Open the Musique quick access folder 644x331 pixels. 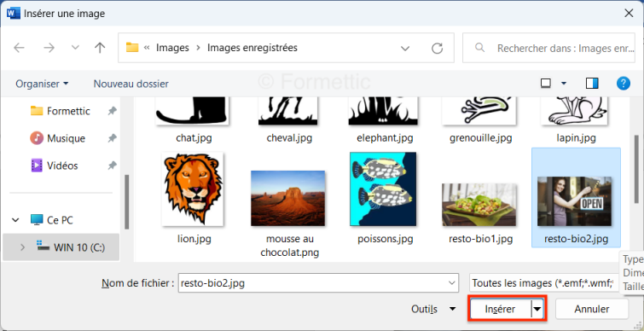tap(66, 138)
